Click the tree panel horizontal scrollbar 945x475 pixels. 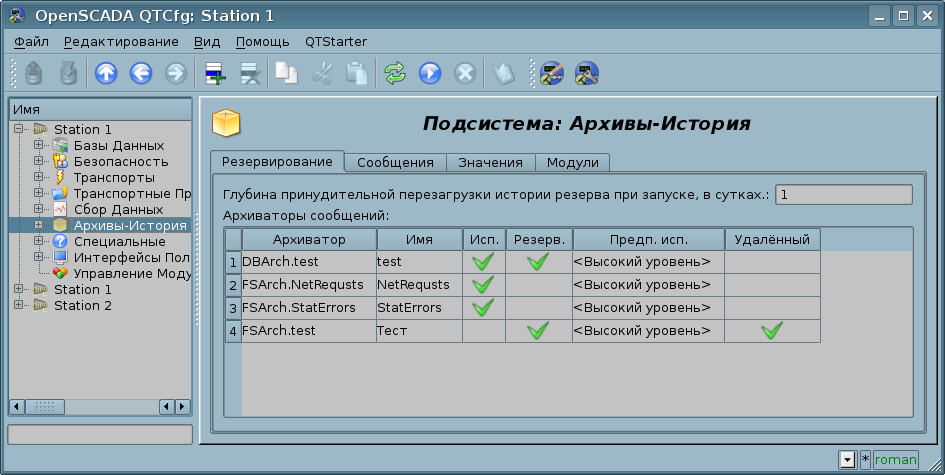pos(100,407)
